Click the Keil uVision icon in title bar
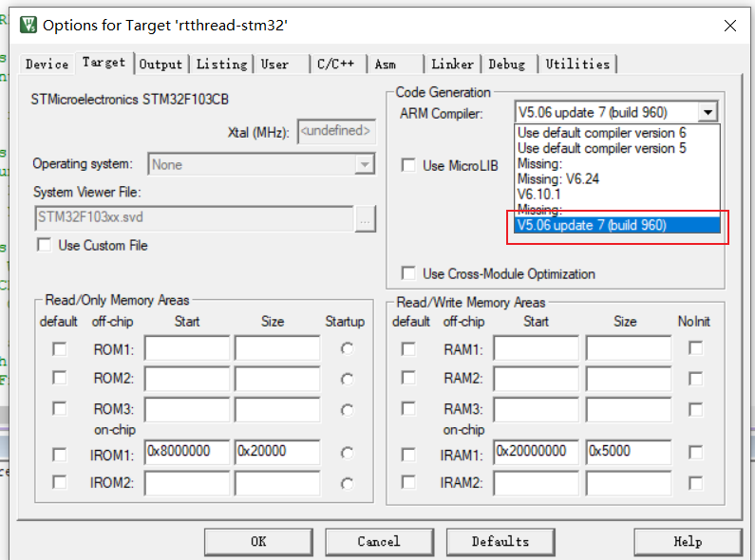755x560 pixels. 28,25
